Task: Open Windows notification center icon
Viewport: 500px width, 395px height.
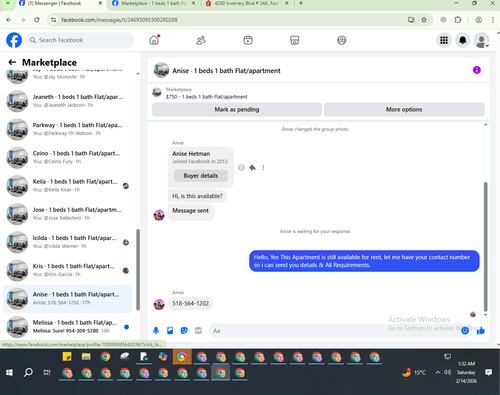Action: [x=488, y=372]
